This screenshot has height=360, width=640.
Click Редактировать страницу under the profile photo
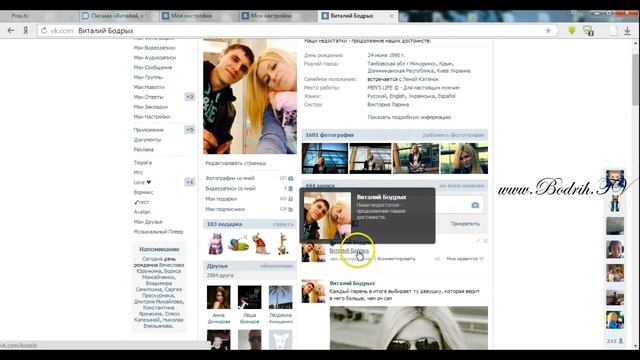(x=236, y=163)
